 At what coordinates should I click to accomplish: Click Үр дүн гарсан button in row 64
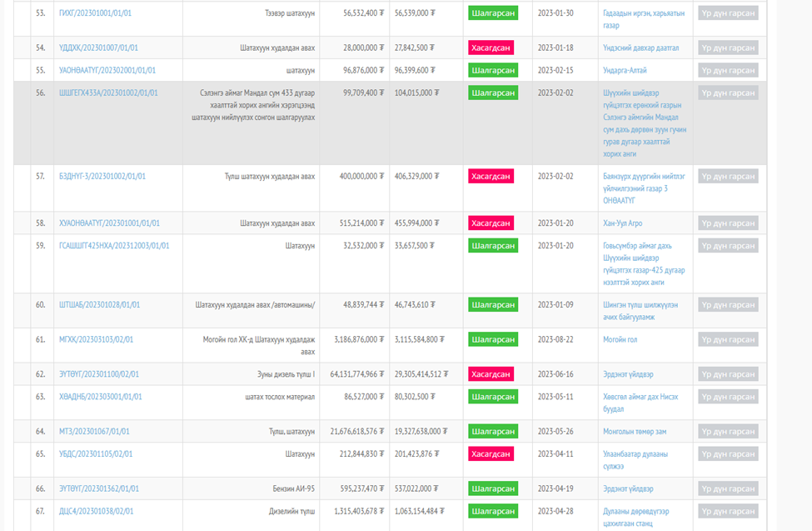pyautogui.click(x=728, y=432)
